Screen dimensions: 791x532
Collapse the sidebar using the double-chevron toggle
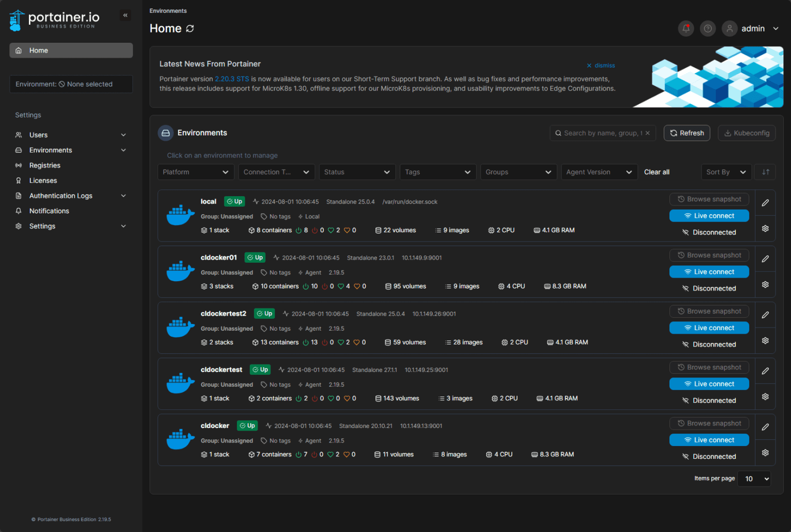coord(125,15)
